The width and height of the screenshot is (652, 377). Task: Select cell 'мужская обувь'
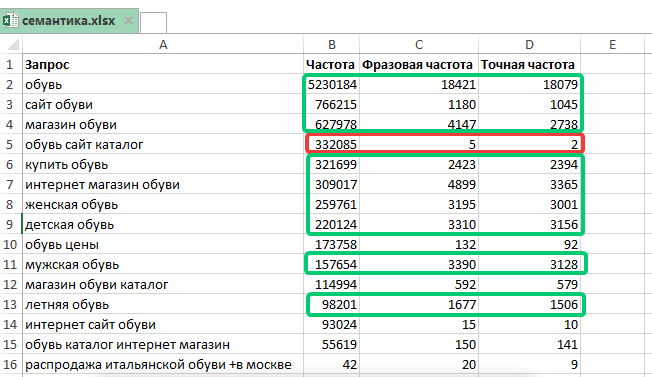[163, 264]
